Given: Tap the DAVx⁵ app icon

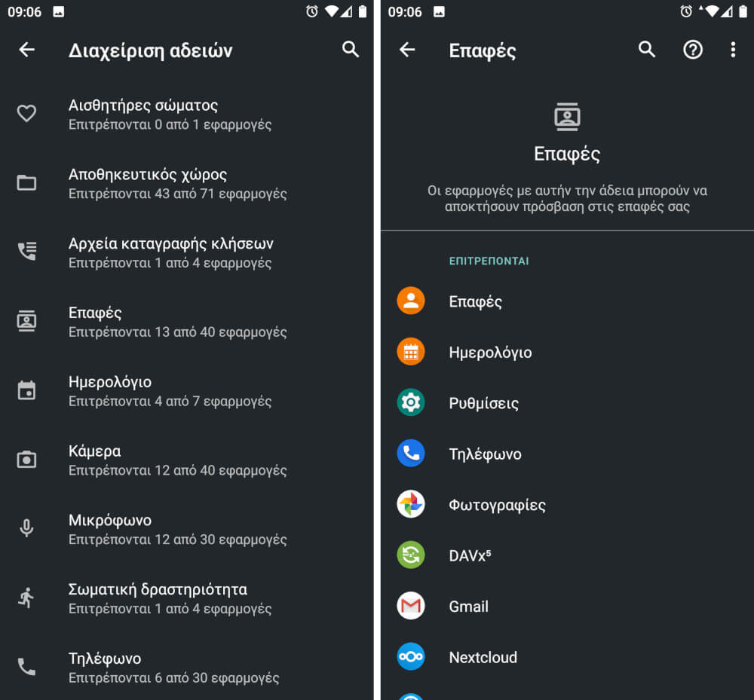Looking at the screenshot, I should pyautogui.click(x=411, y=555).
